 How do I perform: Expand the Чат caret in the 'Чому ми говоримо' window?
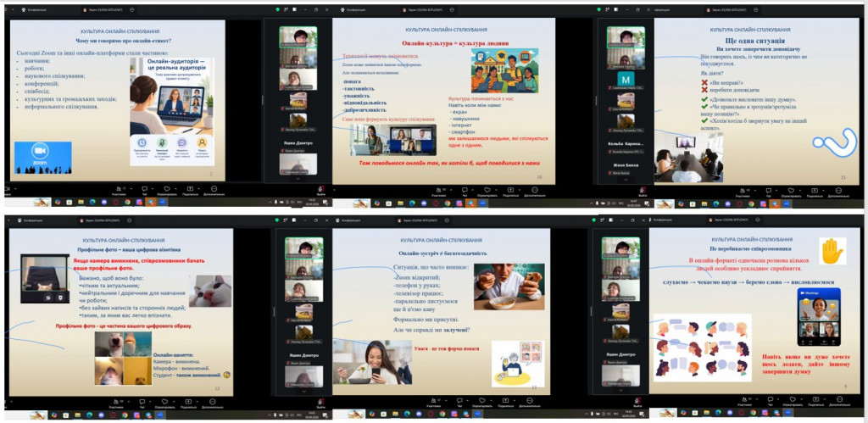point(153,189)
